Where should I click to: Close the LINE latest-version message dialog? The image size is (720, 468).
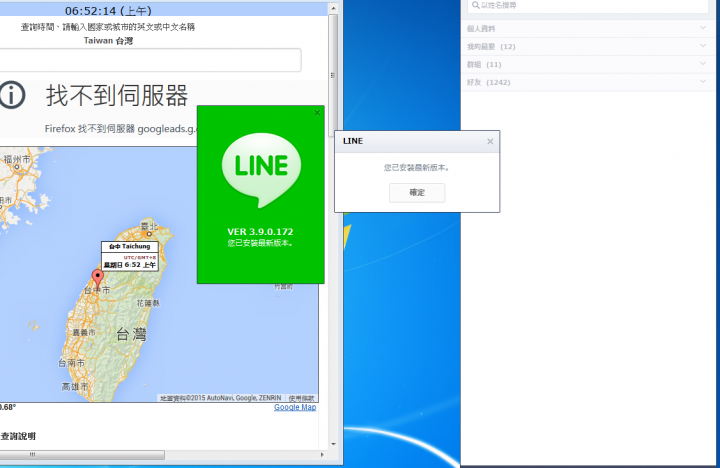tap(490, 141)
